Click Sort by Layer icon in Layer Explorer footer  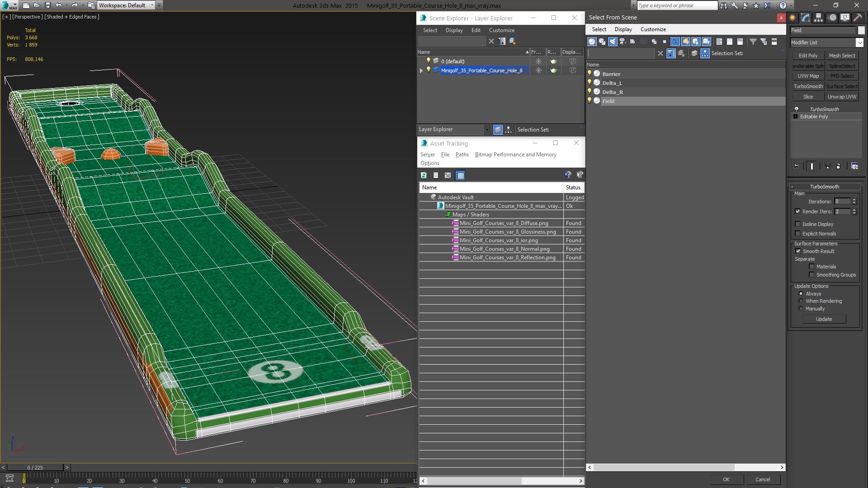click(x=498, y=130)
